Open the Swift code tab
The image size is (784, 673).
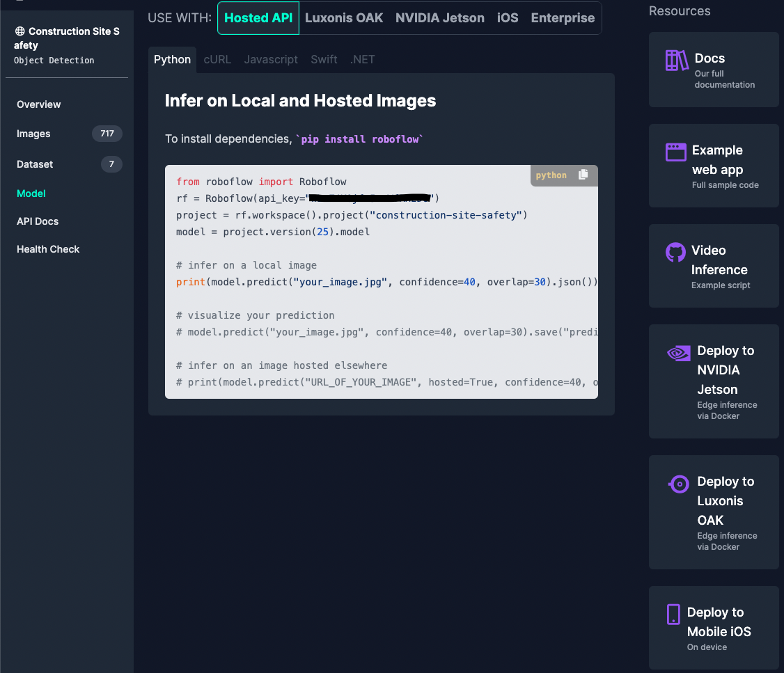(x=324, y=59)
